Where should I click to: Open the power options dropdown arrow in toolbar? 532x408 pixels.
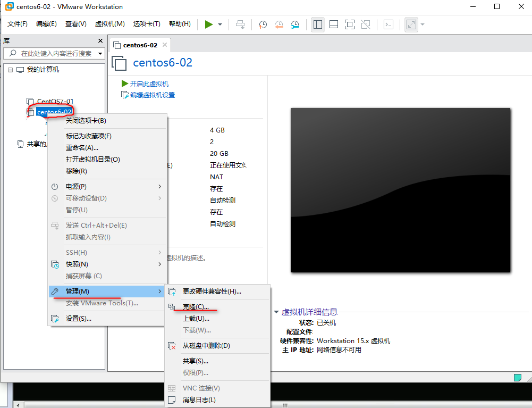(220, 24)
